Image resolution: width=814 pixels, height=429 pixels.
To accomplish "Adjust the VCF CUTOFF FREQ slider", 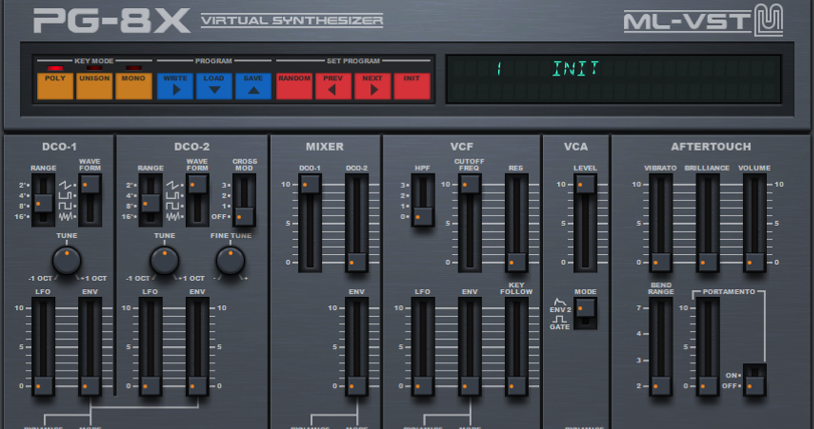I will click(469, 185).
